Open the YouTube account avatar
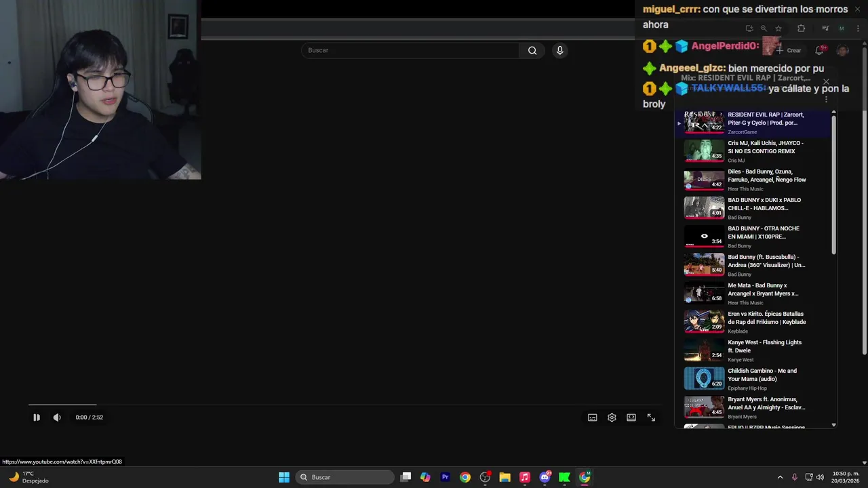 pos(842,50)
